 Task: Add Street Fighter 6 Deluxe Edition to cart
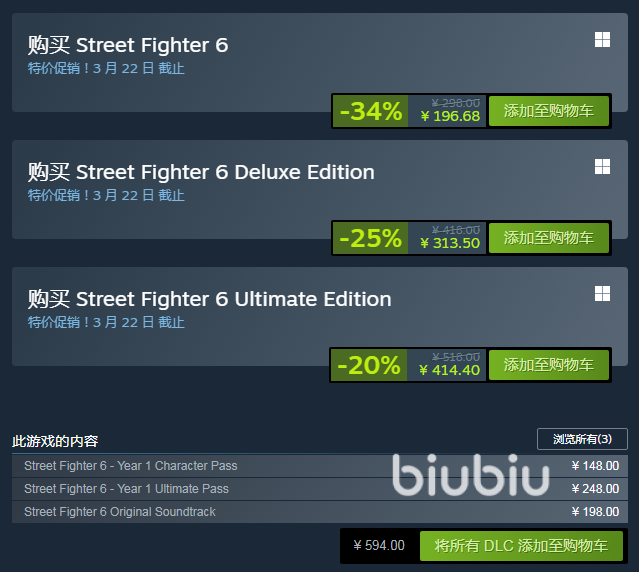point(548,238)
